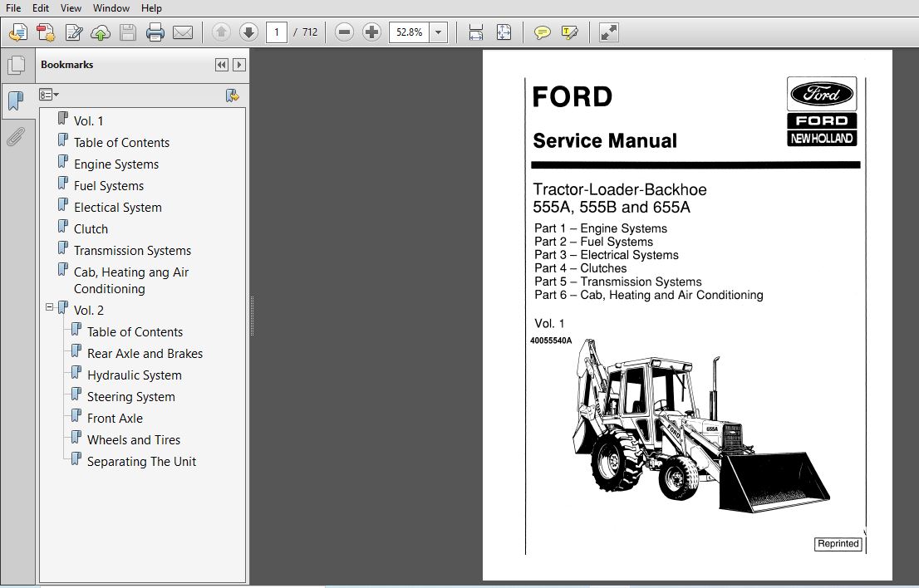The height and width of the screenshot is (588, 919).
Task: Toggle Read mode full-screen icon
Action: coord(609,32)
